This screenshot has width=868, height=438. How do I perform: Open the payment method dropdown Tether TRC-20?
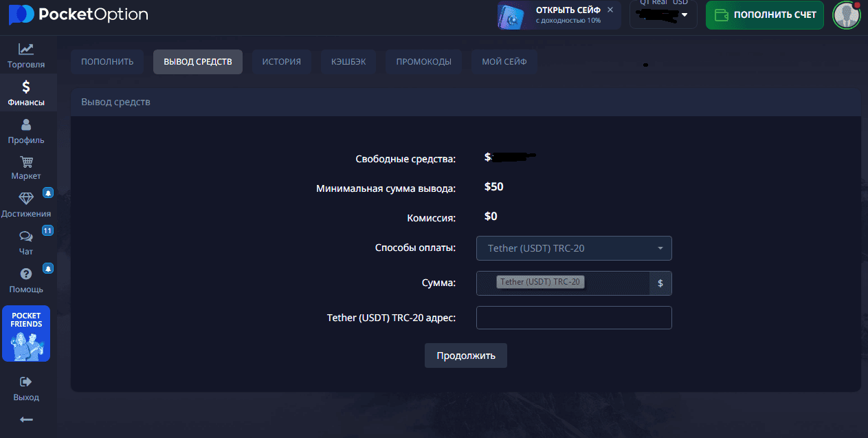point(574,248)
